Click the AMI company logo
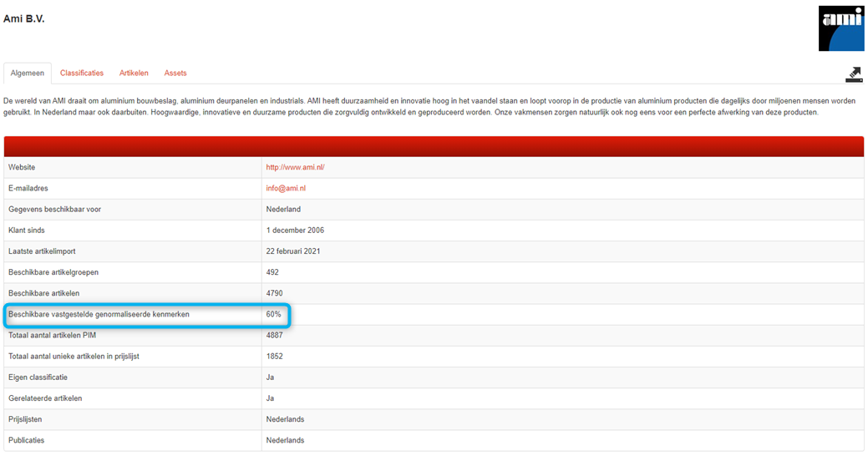The image size is (868, 456). (841, 28)
